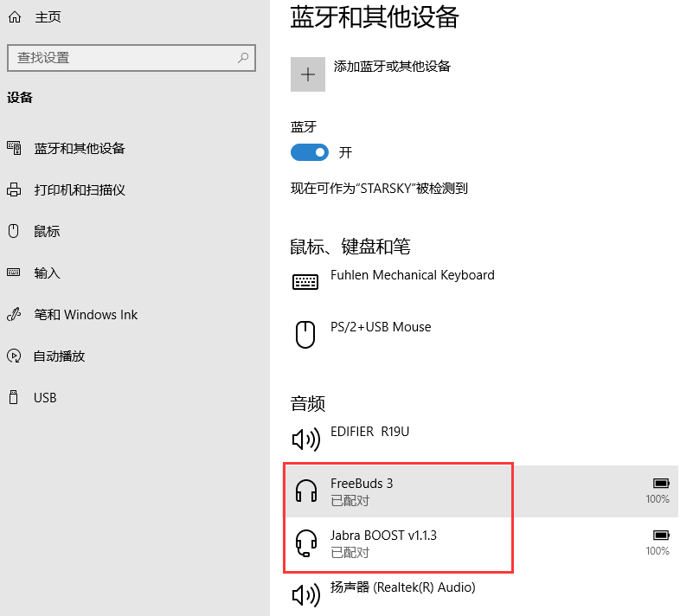This screenshot has height=616, width=680.
Task: Click Bluetooth devices sidebar icon
Action: 14,148
